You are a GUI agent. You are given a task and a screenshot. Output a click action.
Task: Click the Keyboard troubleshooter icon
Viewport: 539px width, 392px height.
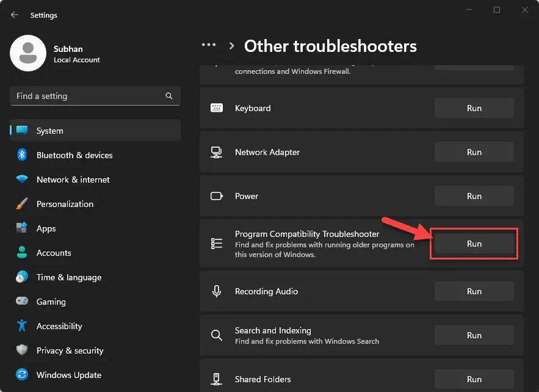217,108
